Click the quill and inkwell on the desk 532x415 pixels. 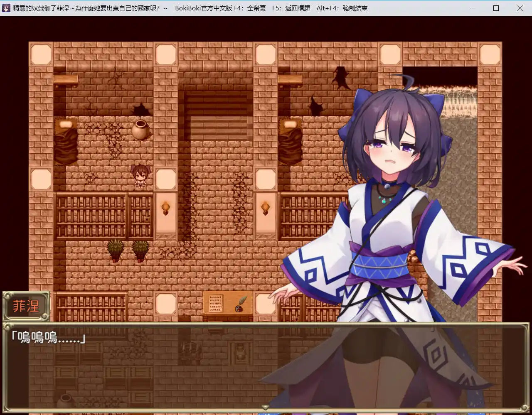(x=242, y=304)
